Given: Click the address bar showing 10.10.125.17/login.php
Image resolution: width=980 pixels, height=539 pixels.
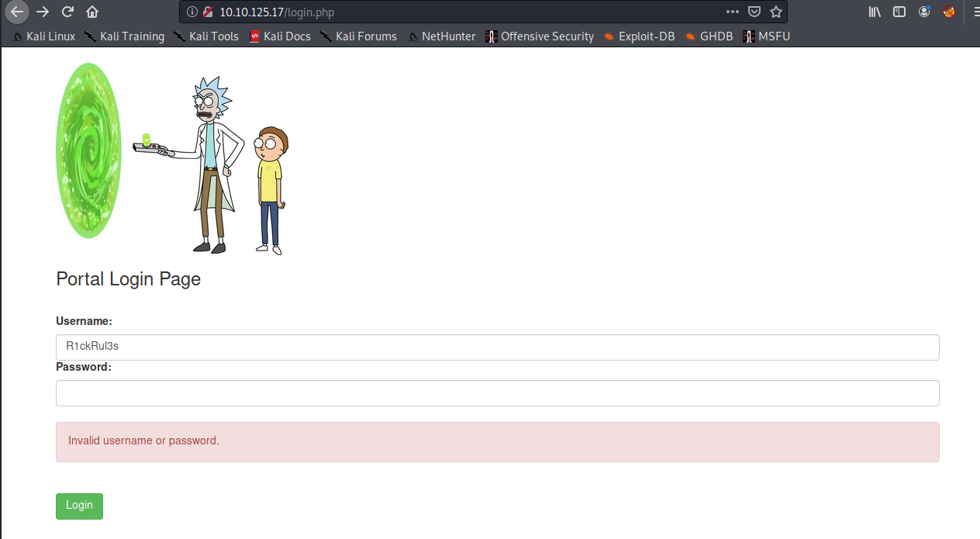Looking at the screenshot, I should pos(465,12).
